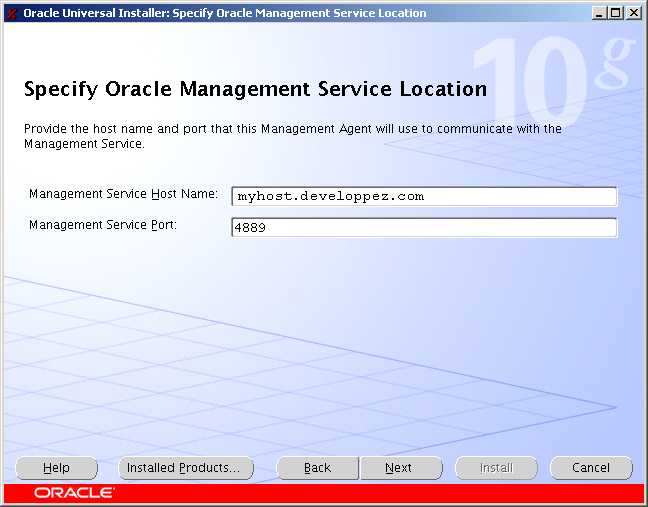View Installed Products list

(183, 468)
